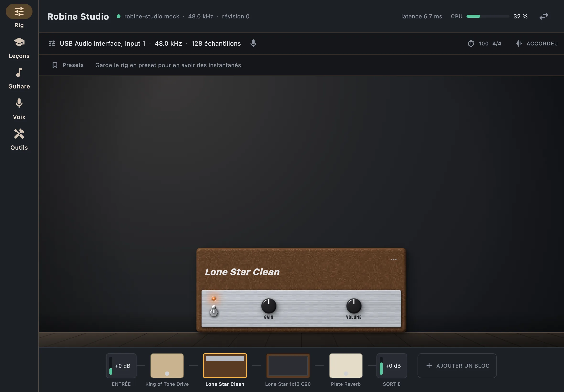This screenshot has height=392, width=564.
Task: Select the Lone Star Clean block
Action: (225, 365)
